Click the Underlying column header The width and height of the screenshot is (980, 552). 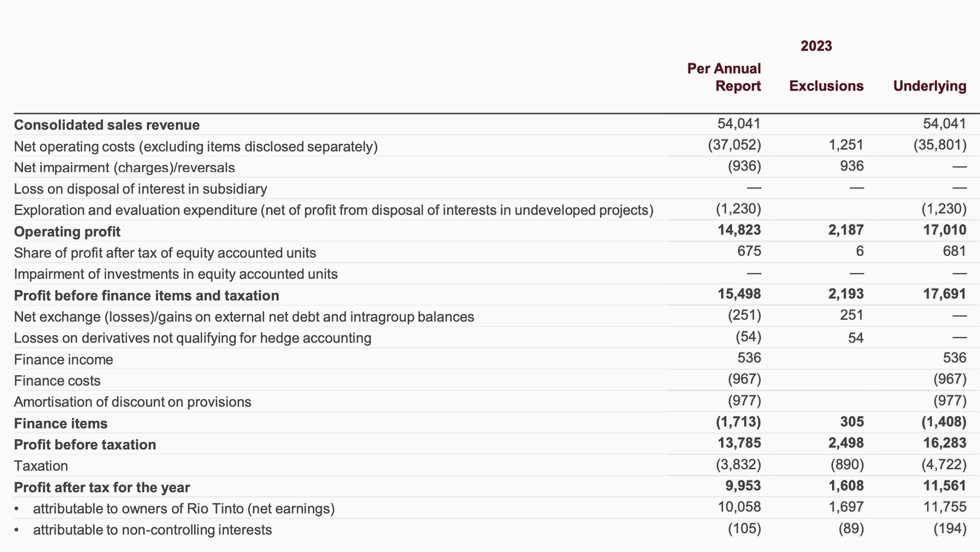pos(929,86)
